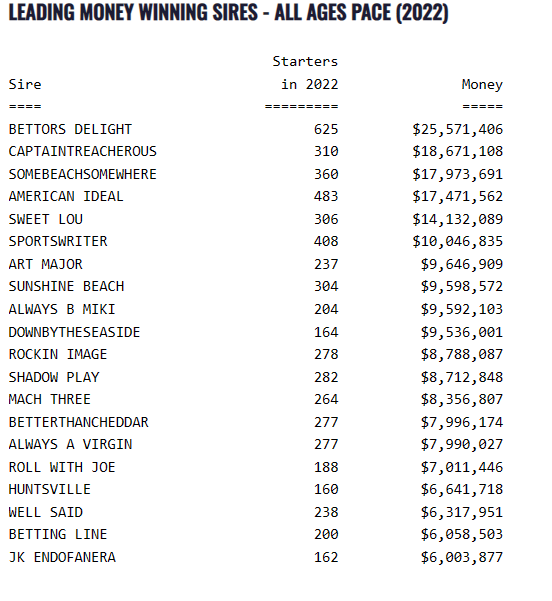Click on CAPTAINTREACHEROUS in the sire list
The image size is (552, 601).
(x=83, y=151)
